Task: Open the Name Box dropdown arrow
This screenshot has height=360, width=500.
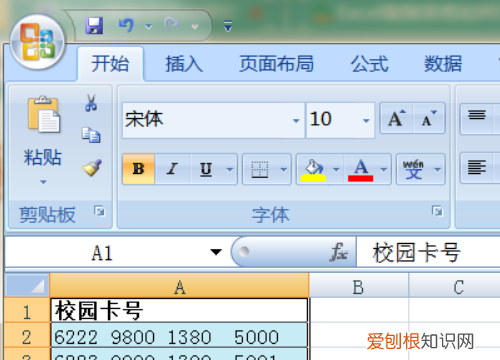Action: pos(216,252)
